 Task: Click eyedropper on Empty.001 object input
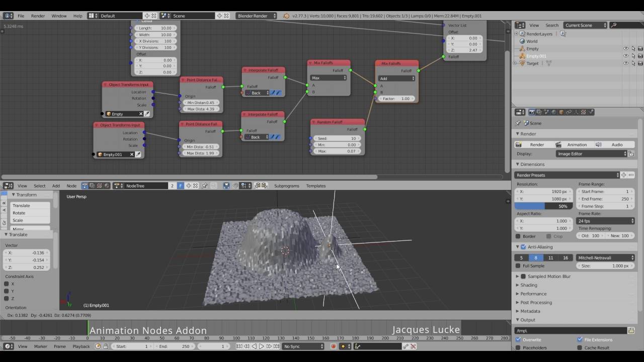[x=138, y=154]
